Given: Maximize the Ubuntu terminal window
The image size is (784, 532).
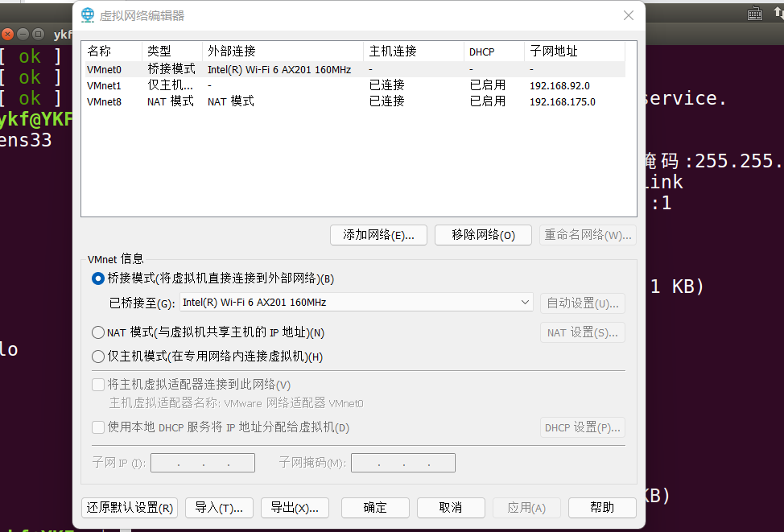Looking at the screenshot, I should [38, 34].
